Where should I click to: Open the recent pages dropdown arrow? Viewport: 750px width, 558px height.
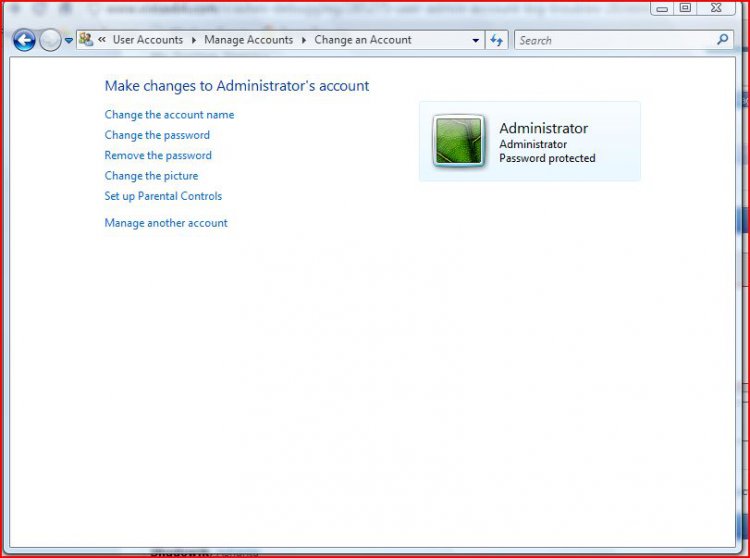pos(69,41)
